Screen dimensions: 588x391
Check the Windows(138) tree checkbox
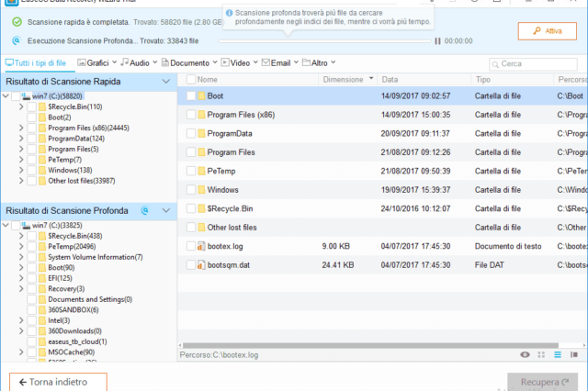coord(32,171)
